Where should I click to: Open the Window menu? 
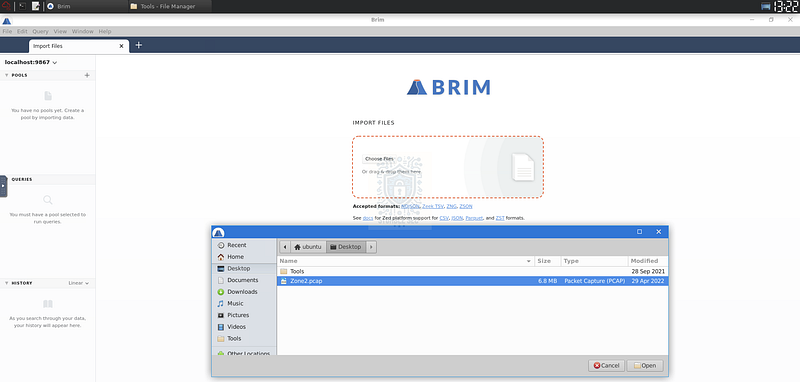click(x=83, y=31)
